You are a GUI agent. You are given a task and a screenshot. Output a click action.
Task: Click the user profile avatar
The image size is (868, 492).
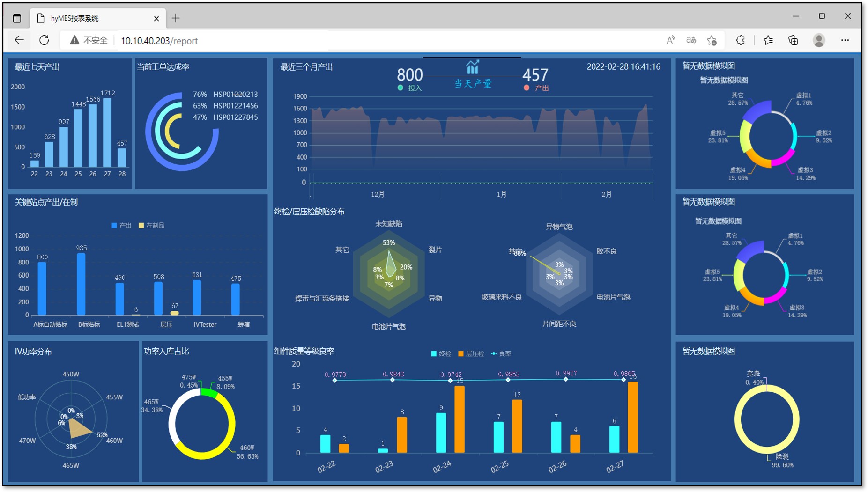point(819,40)
